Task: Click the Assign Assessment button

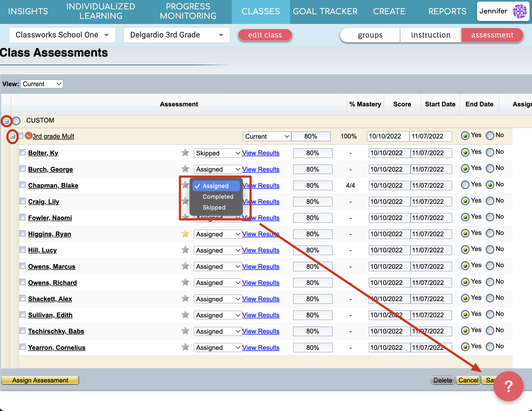Action: tap(40, 380)
